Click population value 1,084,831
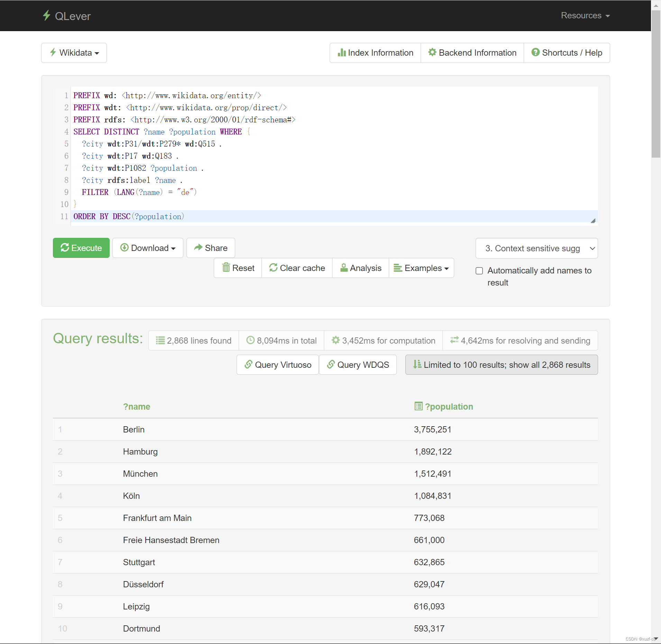The height and width of the screenshot is (644, 661). coord(433,496)
